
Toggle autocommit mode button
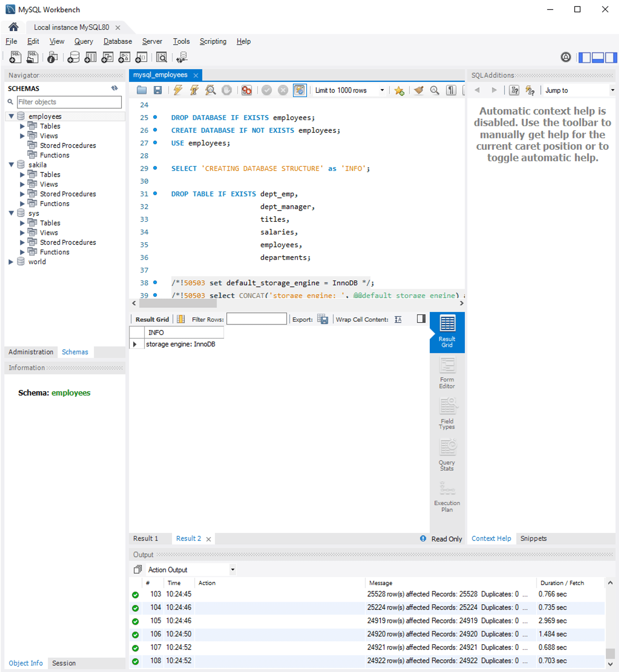tap(300, 90)
